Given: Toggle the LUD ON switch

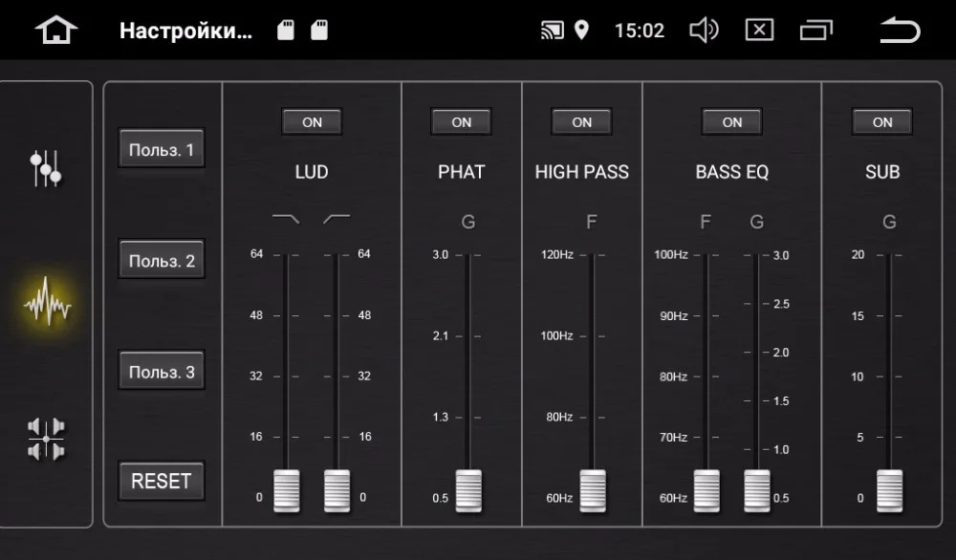Looking at the screenshot, I should pos(312,122).
